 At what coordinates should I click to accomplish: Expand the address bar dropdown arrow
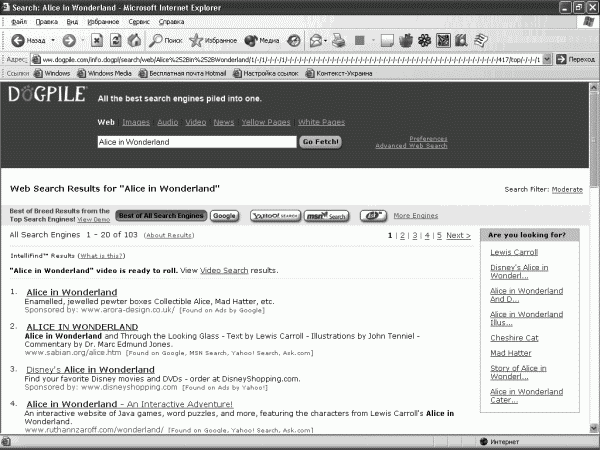547,59
